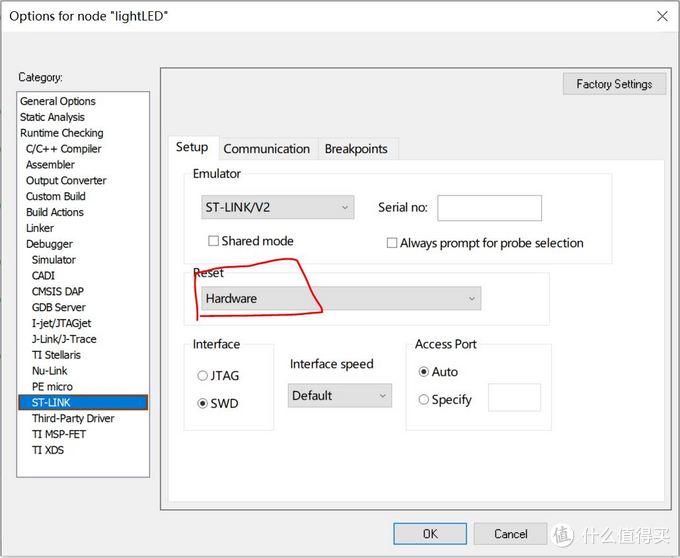Image resolution: width=680 pixels, height=558 pixels.
Task: Toggle Always prompt for probe selection
Action: pyautogui.click(x=392, y=243)
